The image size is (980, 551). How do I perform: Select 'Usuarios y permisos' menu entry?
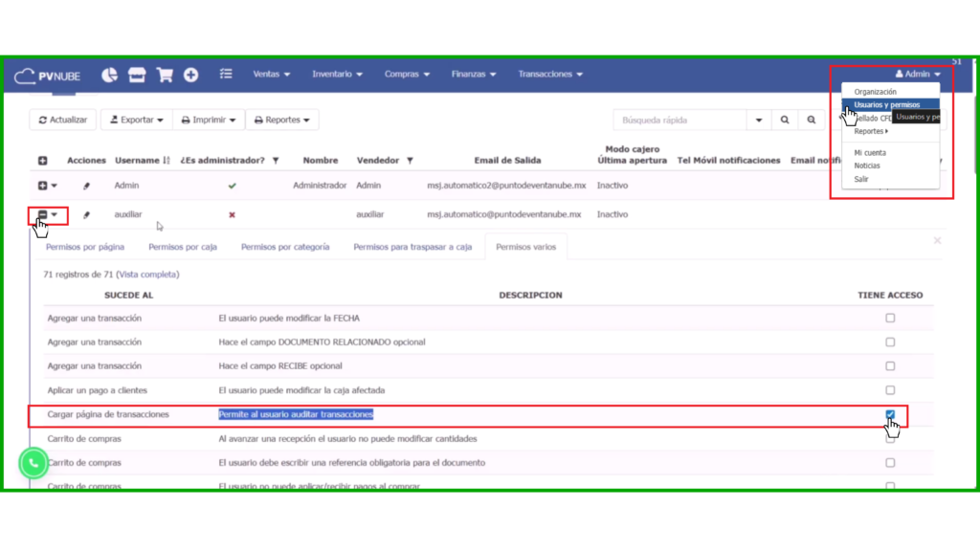tap(887, 105)
